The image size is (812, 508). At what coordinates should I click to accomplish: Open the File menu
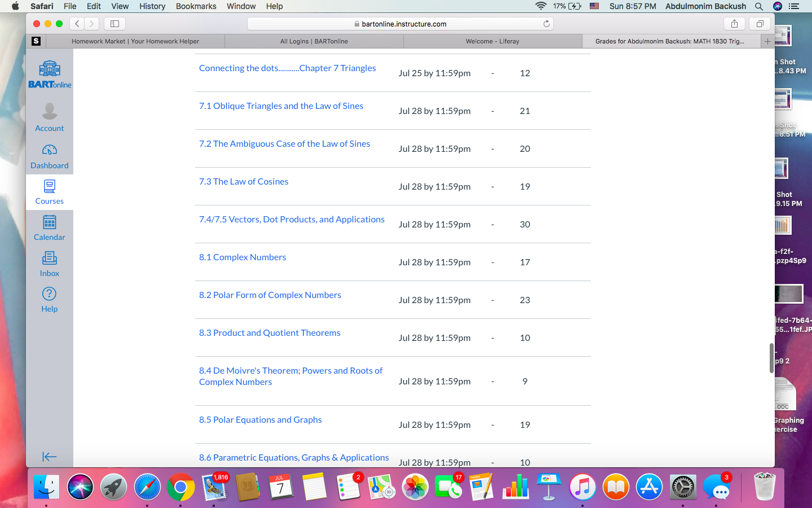(x=70, y=6)
